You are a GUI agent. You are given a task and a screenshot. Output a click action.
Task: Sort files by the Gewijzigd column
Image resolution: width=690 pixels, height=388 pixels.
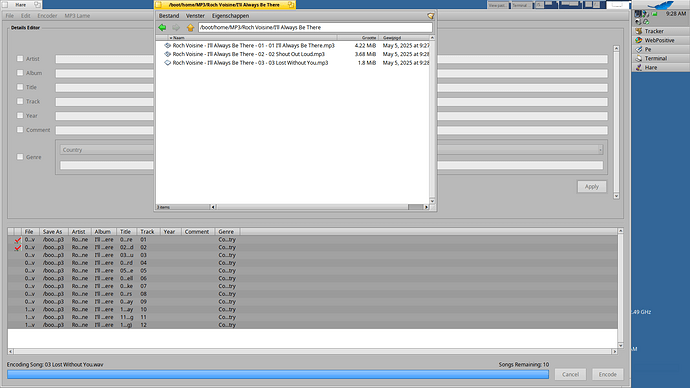(405, 38)
